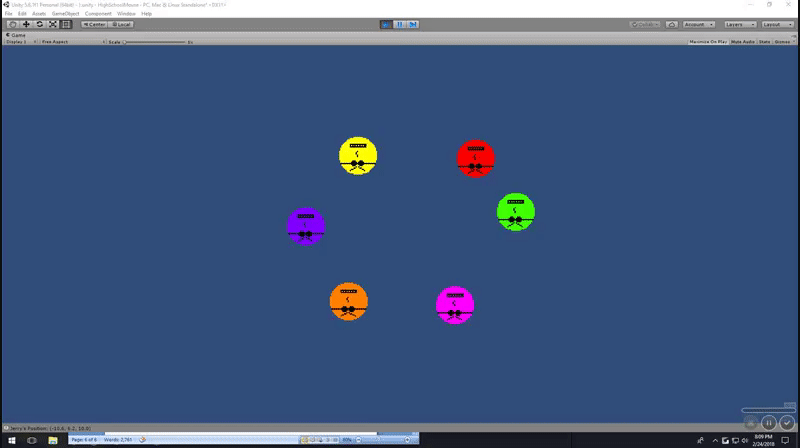Click the Play button to stop playmode
Screen dimensions: 800x448
pyautogui.click(x=387, y=24)
